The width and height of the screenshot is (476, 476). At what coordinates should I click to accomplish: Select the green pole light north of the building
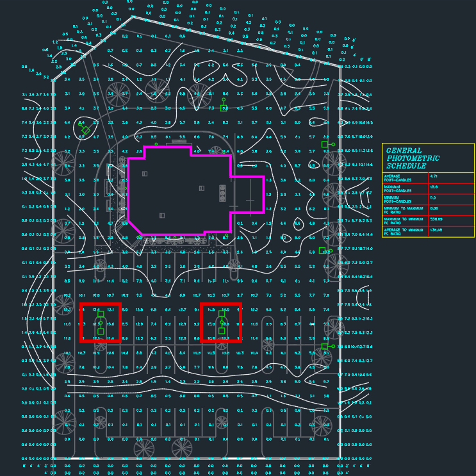click(224, 105)
